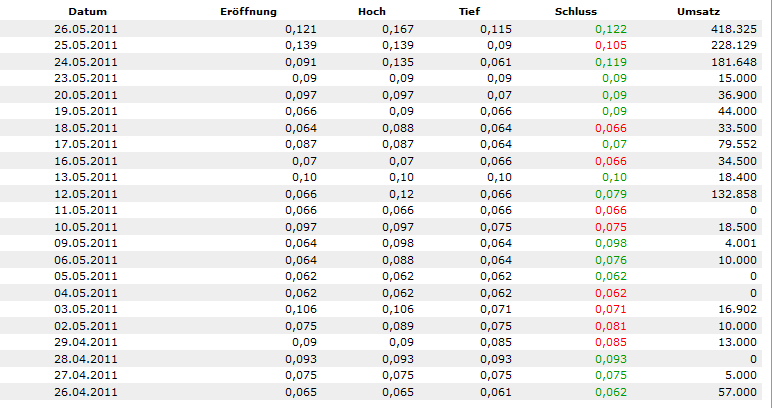Viewport: 773px width, 408px height.
Task: Click the red closing value 0,081
Action: (610, 326)
